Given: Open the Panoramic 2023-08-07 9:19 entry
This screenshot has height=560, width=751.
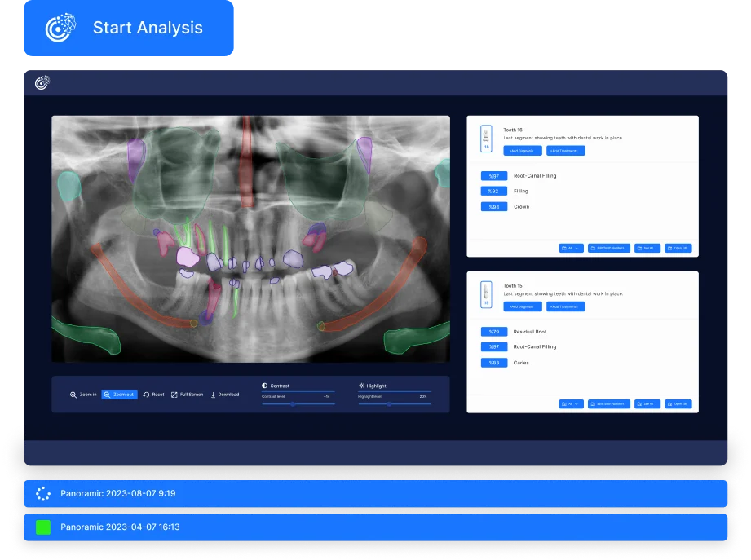Looking at the screenshot, I should 375,493.
